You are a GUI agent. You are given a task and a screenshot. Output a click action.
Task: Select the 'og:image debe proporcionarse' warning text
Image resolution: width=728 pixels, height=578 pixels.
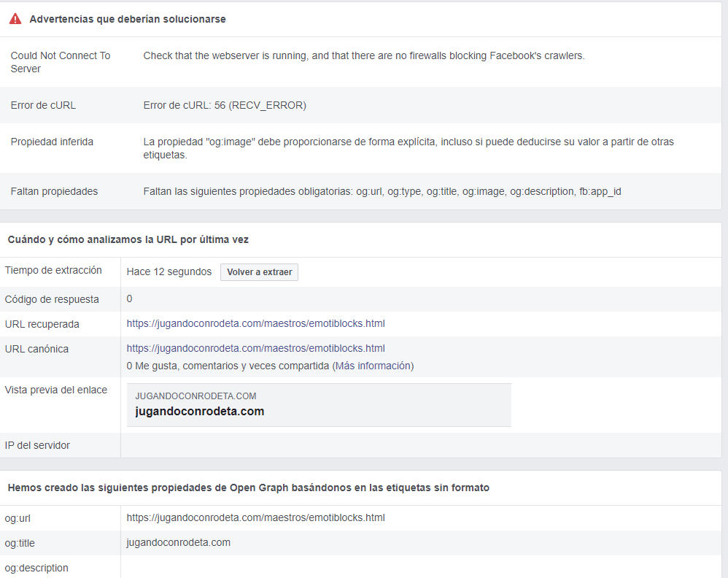coord(408,148)
